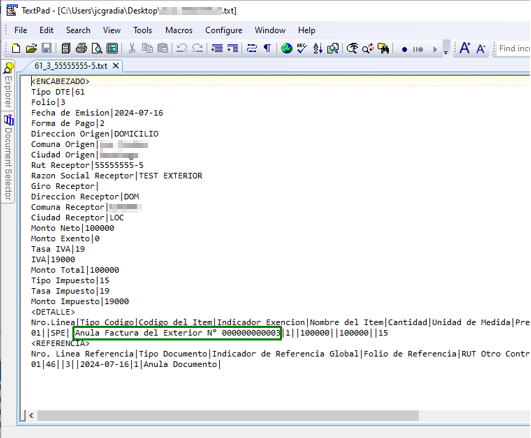The height and width of the screenshot is (438, 531).
Task: Open a file using the folder icon
Action: coord(31,48)
